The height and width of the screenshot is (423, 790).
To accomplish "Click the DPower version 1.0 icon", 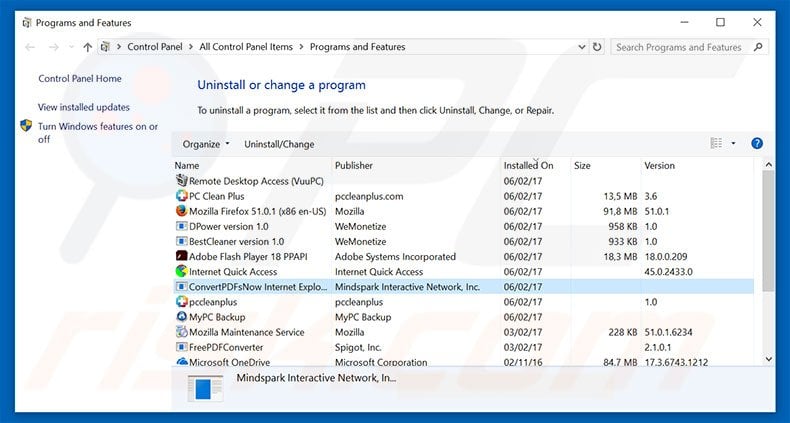I will click(181, 226).
